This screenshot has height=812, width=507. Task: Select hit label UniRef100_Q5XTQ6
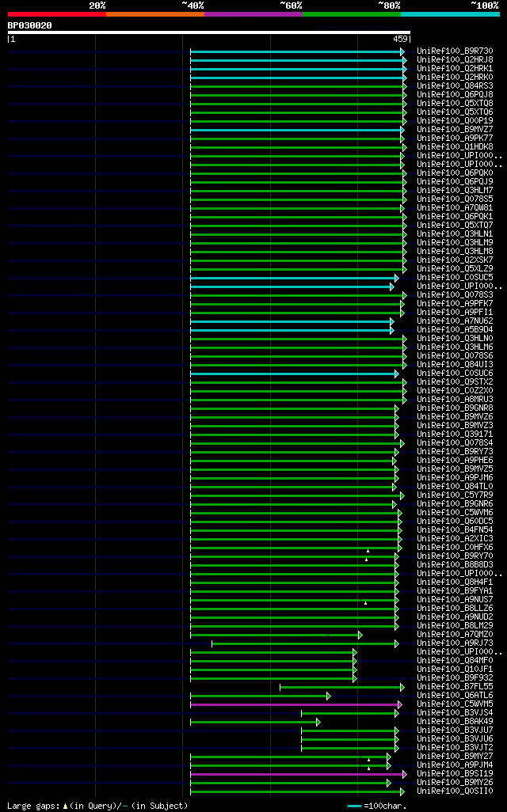[456, 112]
